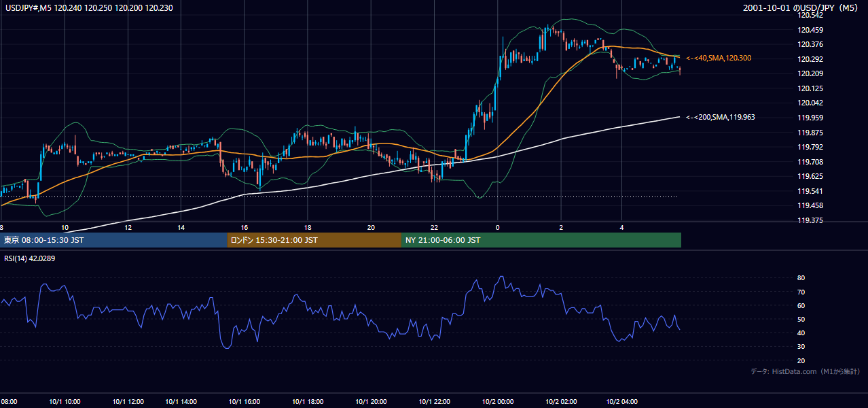Select the NY 21:00-06:00 JST session bar

coord(541,240)
